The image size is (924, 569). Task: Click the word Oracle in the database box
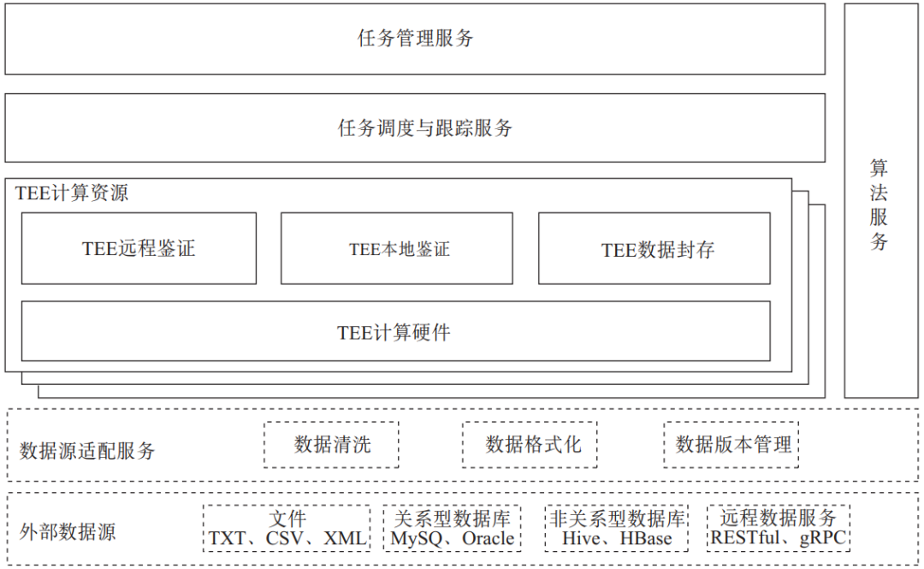(x=489, y=539)
